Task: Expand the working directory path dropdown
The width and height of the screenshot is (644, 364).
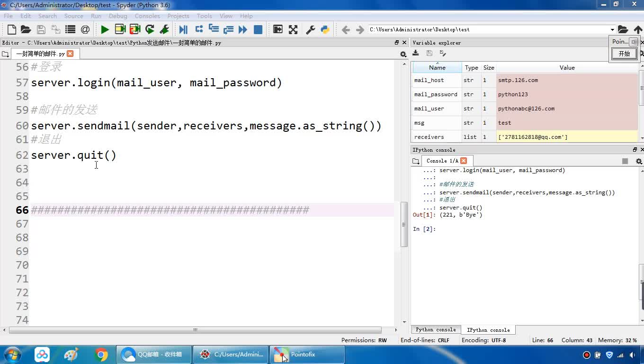Action: [612, 29]
